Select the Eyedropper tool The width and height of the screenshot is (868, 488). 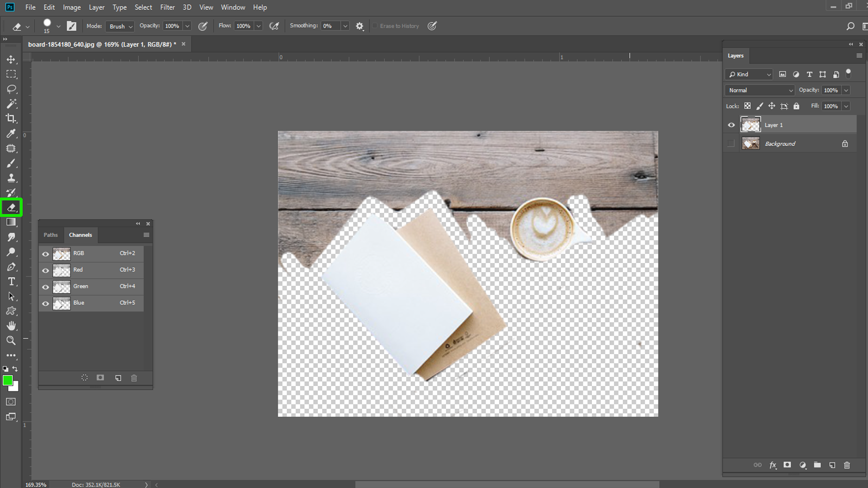click(x=11, y=133)
